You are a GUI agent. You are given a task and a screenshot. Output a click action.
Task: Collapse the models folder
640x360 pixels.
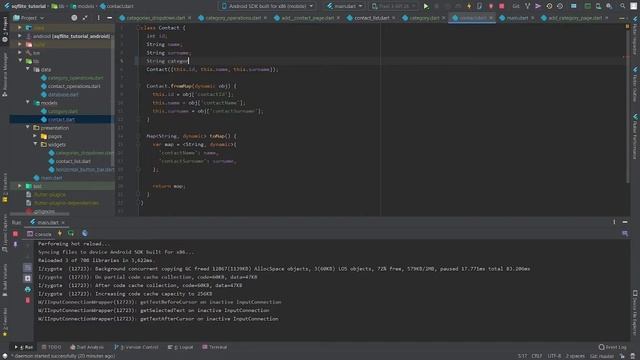pos(28,102)
